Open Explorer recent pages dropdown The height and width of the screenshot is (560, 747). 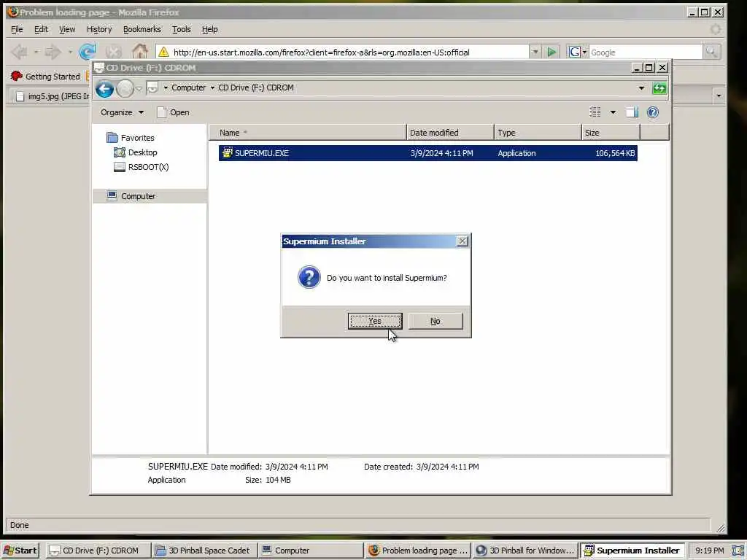[x=139, y=88]
